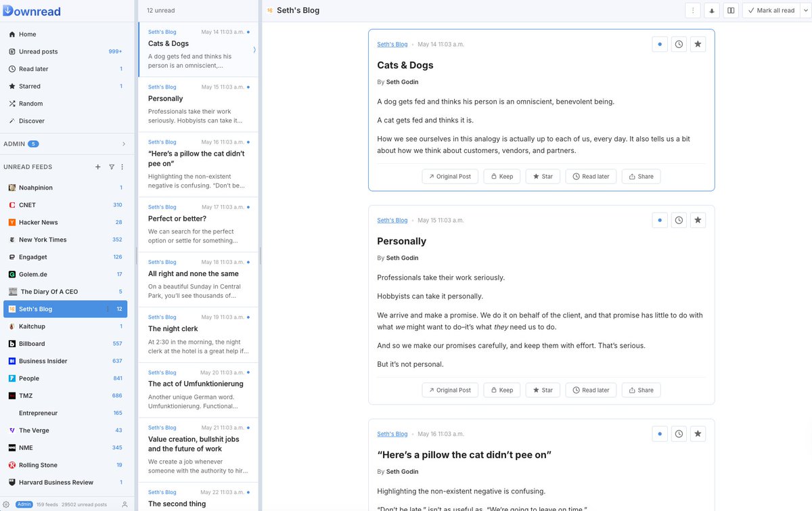Click Star button under Cats & Dogs article
This screenshot has width=812, height=511.
tap(543, 177)
